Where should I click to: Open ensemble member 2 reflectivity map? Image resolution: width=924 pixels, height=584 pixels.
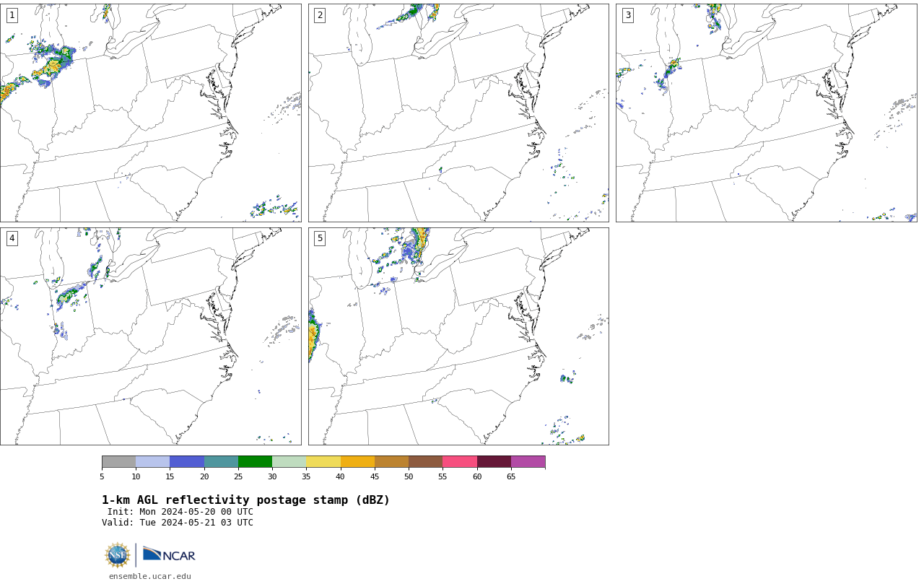[458, 113]
